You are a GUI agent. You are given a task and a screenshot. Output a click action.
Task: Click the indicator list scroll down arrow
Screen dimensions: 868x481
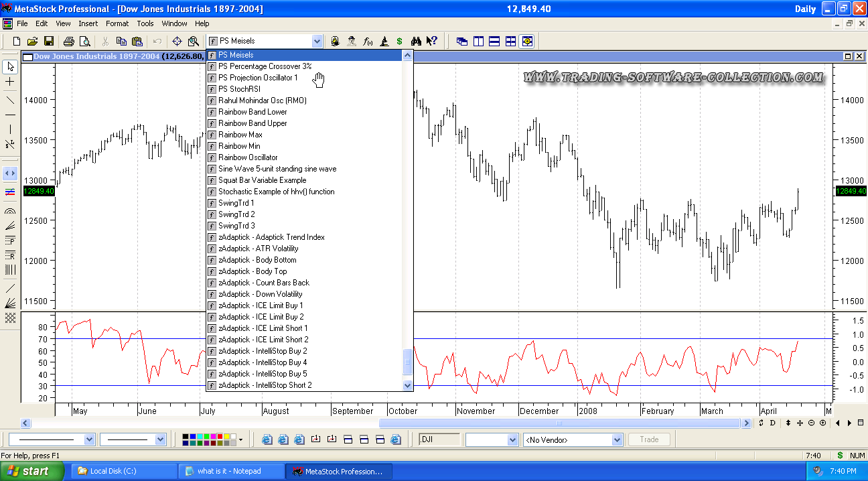[407, 385]
